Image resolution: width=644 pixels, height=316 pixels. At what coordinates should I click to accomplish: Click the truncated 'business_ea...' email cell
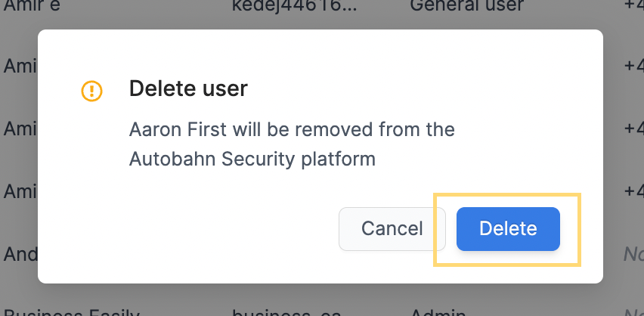coord(286,312)
